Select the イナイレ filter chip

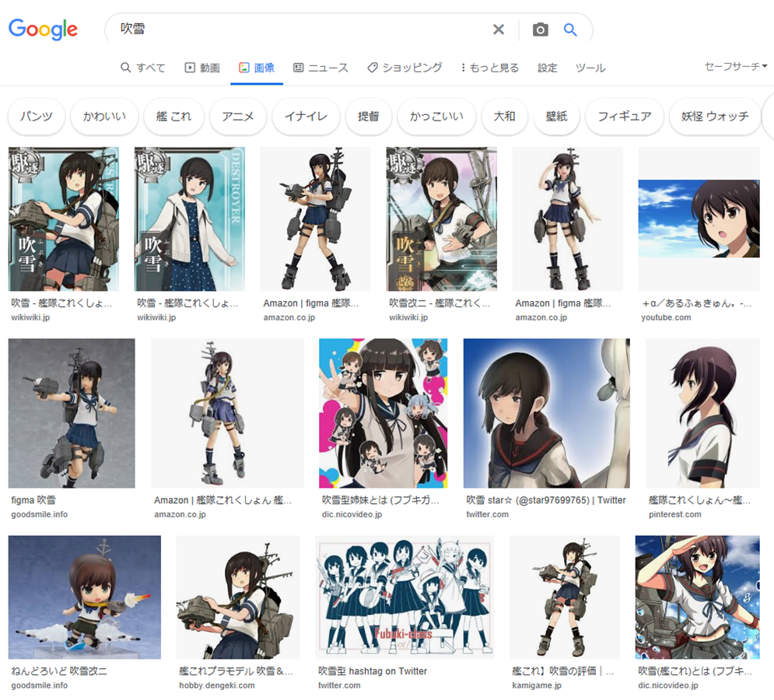[x=306, y=117]
